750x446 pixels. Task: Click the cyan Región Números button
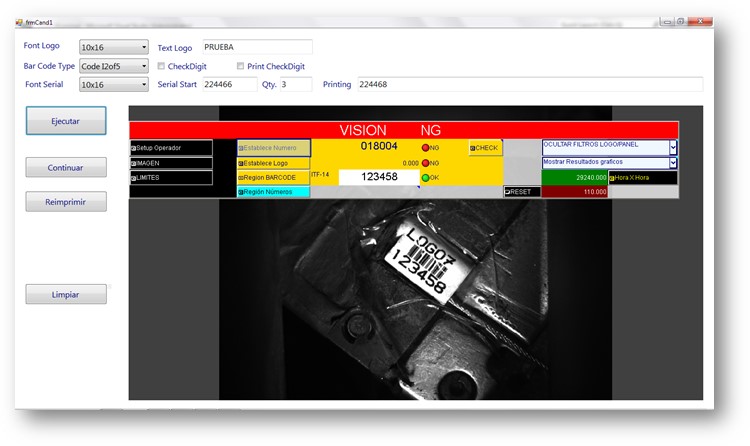pos(273,192)
